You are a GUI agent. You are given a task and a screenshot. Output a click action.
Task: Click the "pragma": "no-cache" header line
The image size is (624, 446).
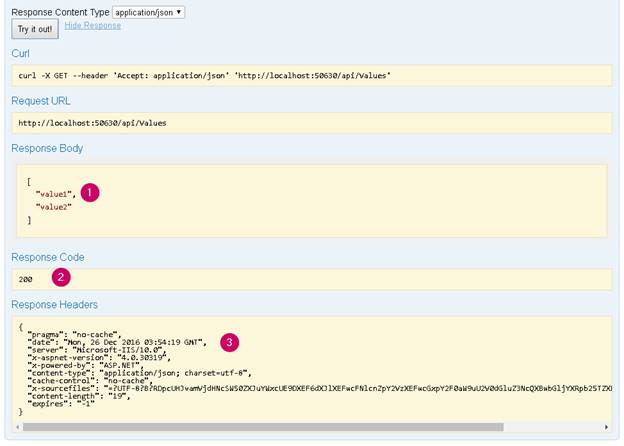[x=74, y=335]
